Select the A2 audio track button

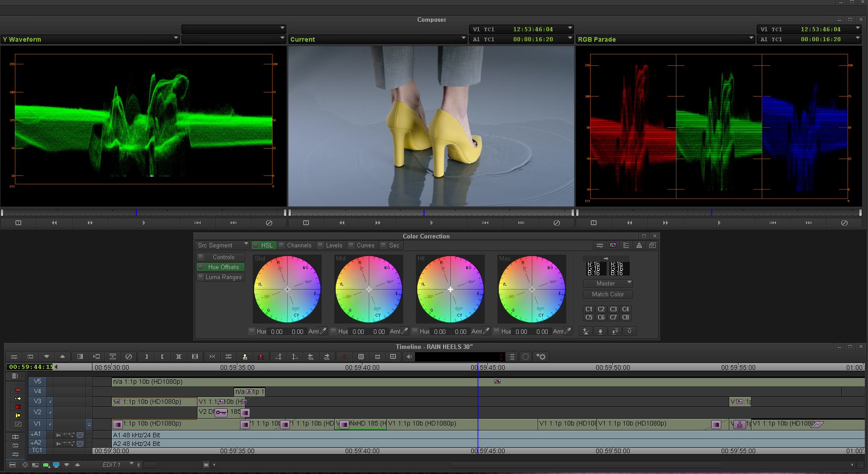point(37,442)
